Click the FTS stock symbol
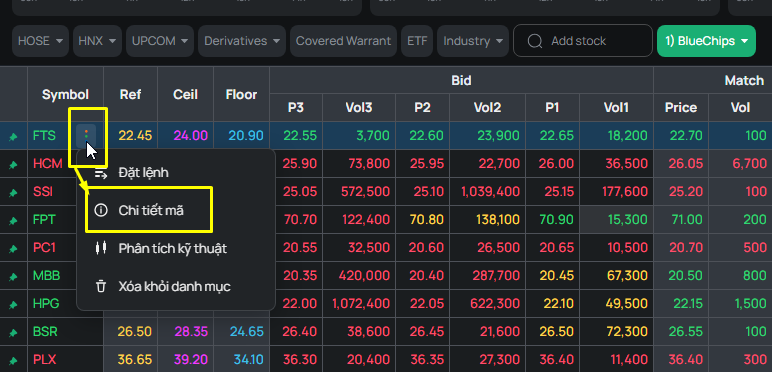Image resolution: width=772 pixels, height=372 pixels. point(44,135)
